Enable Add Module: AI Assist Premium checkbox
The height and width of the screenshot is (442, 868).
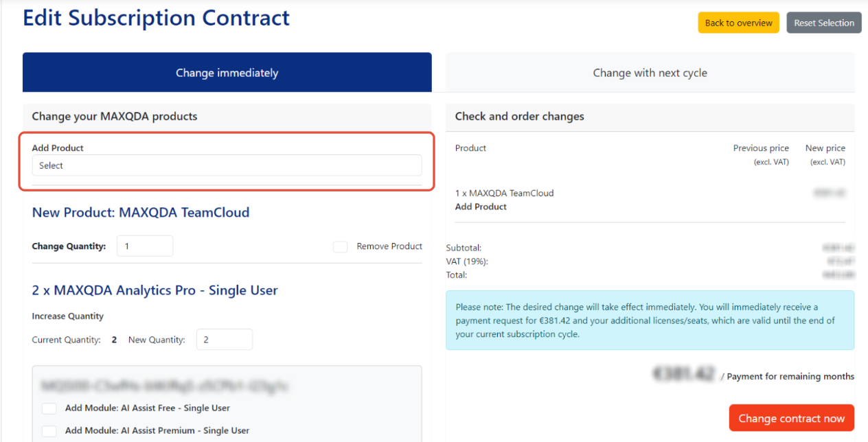point(49,431)
